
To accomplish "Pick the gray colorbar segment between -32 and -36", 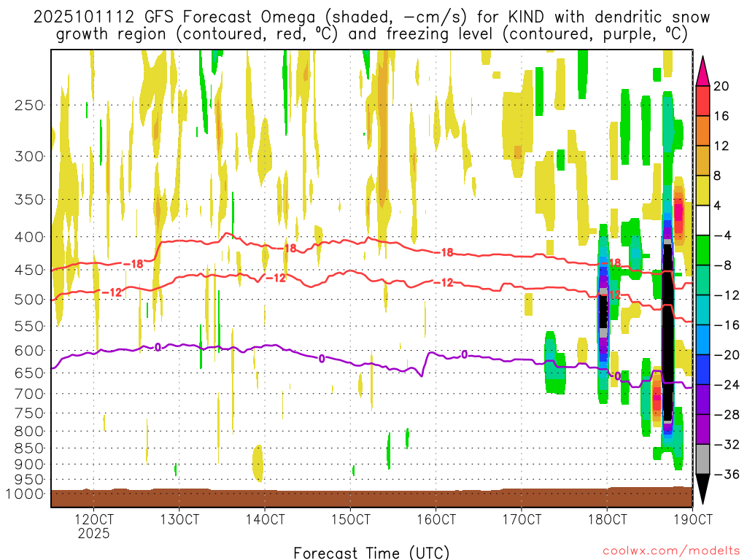I will (x=703, y=459).
